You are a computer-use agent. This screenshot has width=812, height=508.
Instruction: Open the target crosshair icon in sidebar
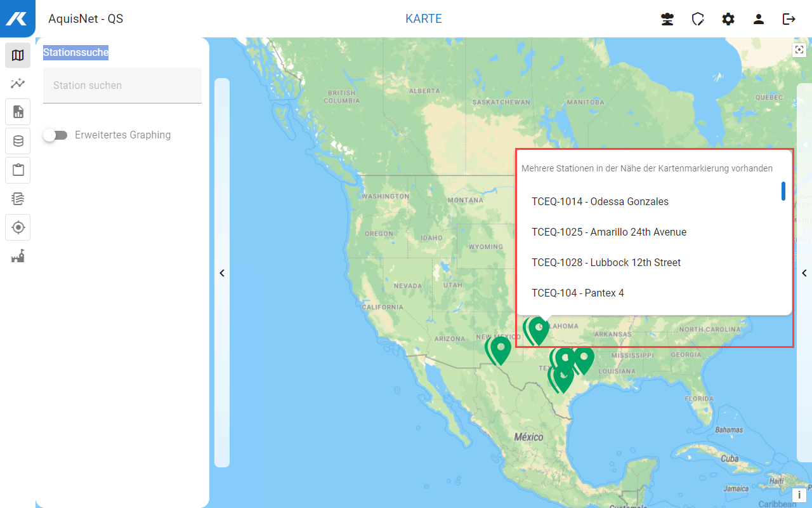click(18, 227)
